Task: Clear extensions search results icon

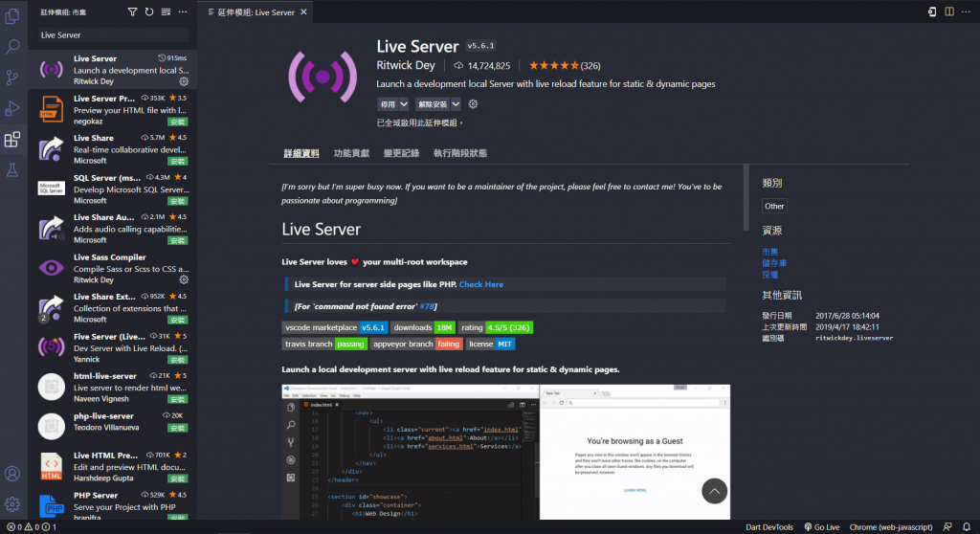Action: tap(166, 11)
